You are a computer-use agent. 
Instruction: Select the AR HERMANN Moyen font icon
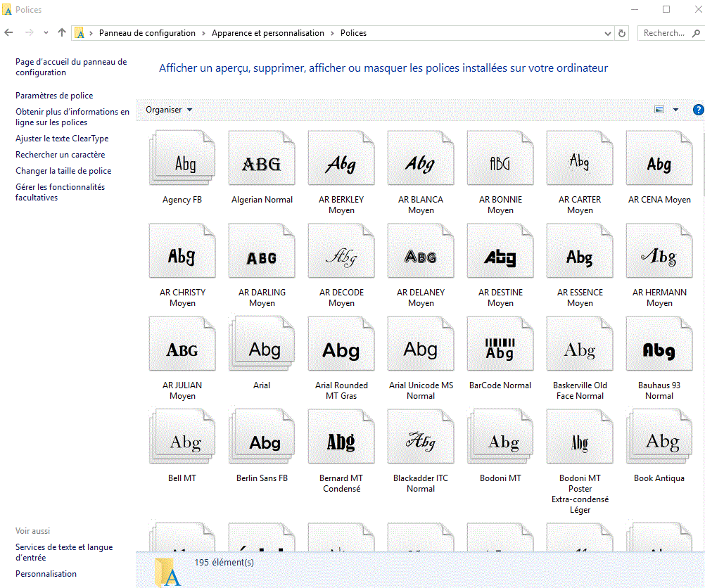[659, 250]
